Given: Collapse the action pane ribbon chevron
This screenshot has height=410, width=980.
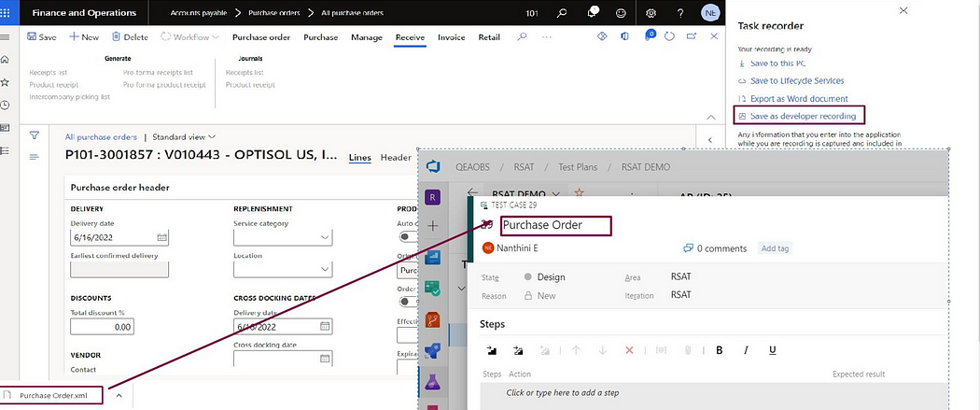Looking at the screenshot, I should (710, 117).
